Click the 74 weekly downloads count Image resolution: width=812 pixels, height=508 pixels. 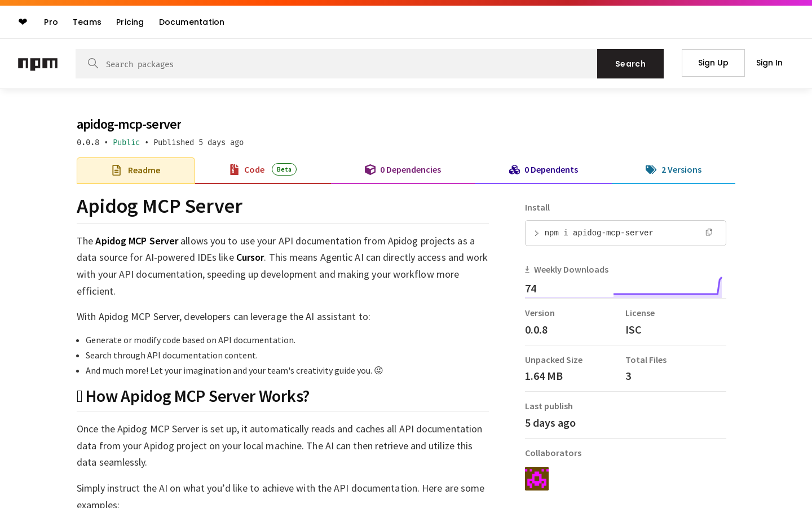(531, 289)
